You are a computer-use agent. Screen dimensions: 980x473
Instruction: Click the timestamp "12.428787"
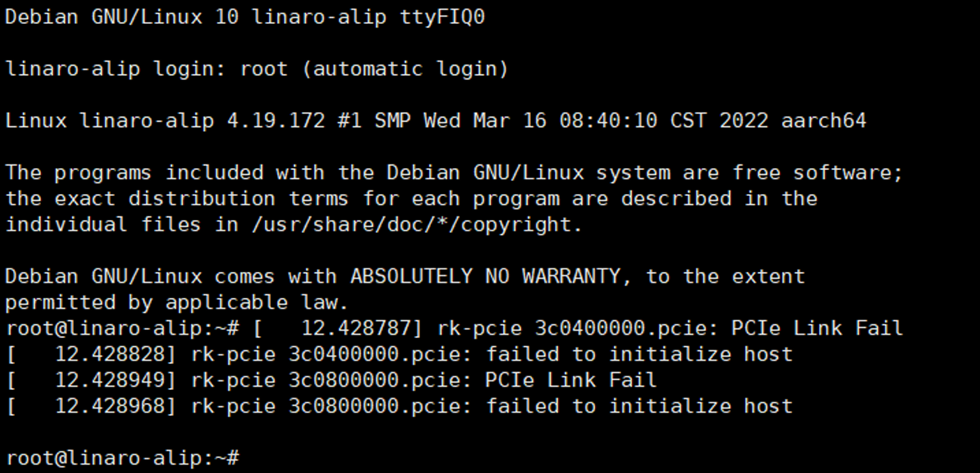tap(356, 328)
